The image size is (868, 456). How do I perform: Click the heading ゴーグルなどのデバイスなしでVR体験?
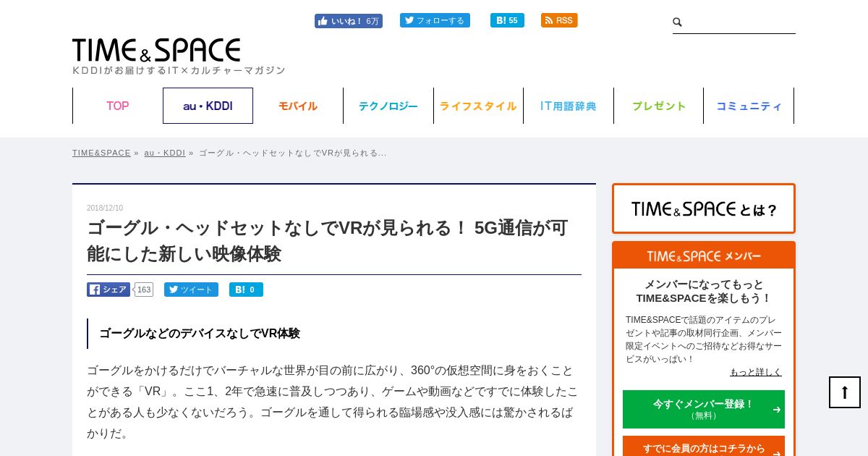(x=200, y=334)
